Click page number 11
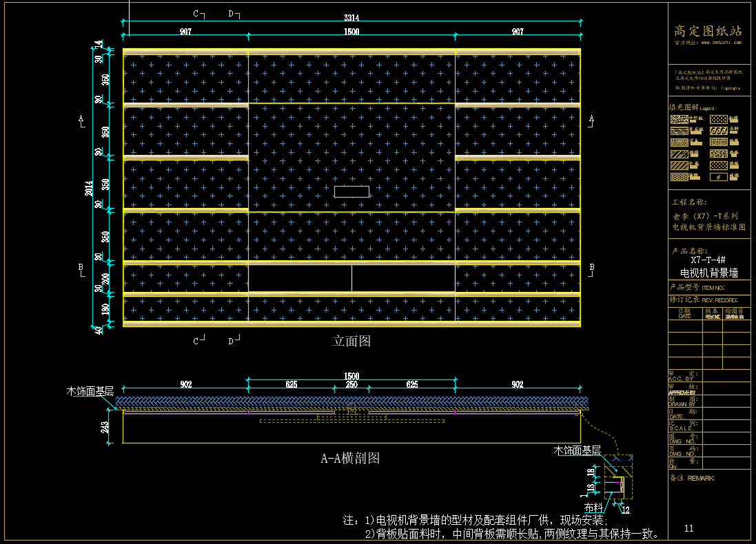The image size is (756, 544). pos(689,528)
